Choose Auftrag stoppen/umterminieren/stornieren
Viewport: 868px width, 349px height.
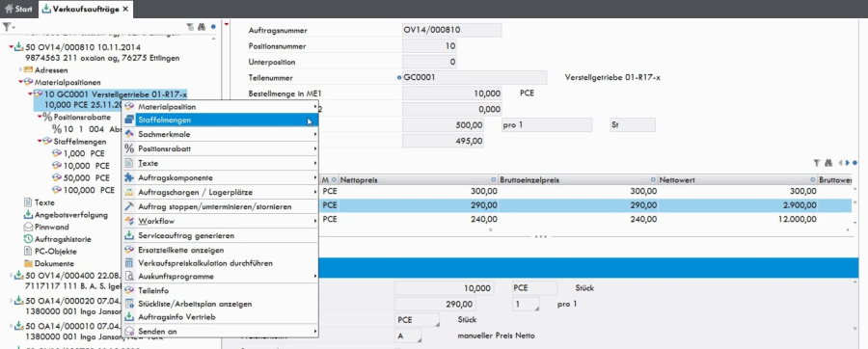[220, 206]
